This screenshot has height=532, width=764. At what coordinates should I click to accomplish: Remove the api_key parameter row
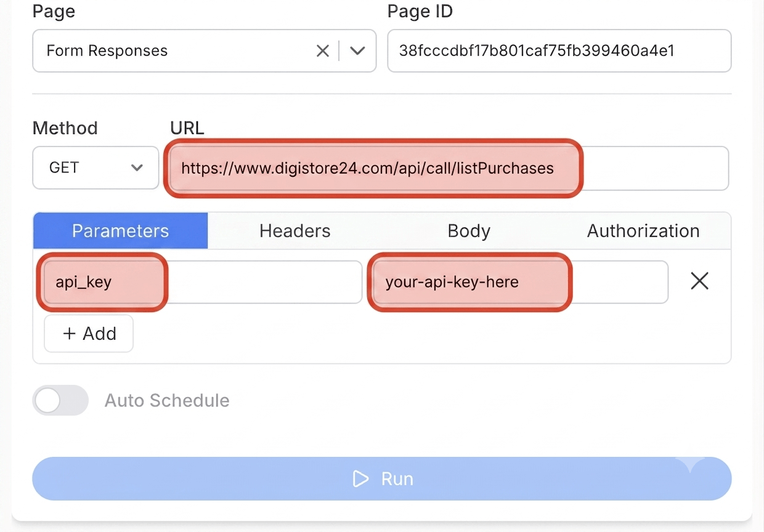click(x=699, y=281)
